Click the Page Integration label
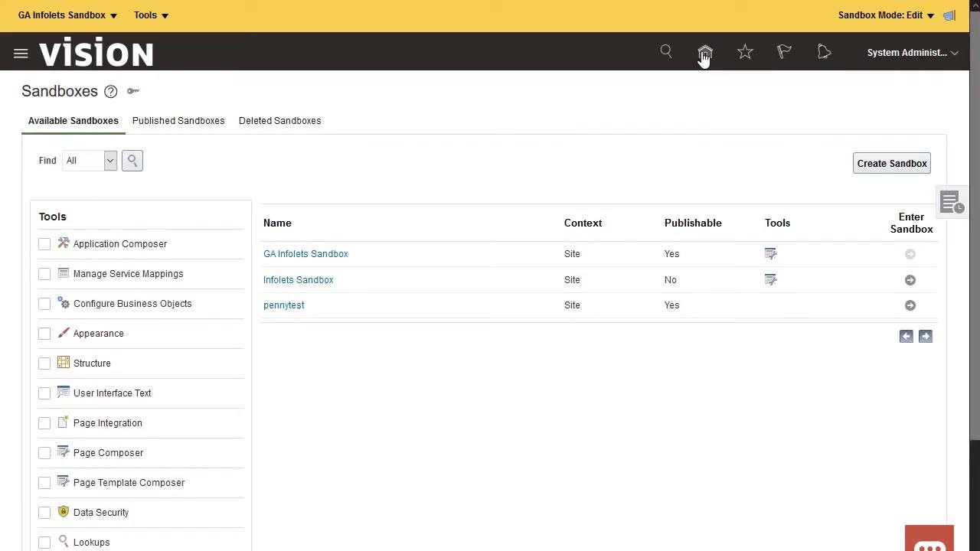The width and height of the screenshot is (980, 551). [108, 423]
